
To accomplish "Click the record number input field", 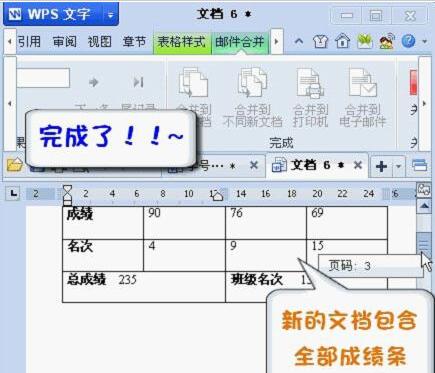I will 43,78.
